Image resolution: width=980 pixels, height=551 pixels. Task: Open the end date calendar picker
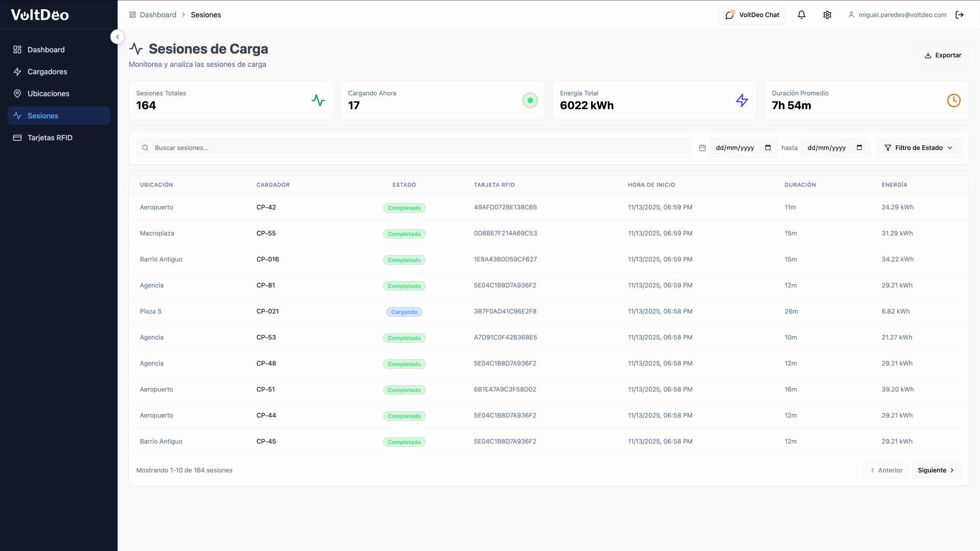point(860,147)
